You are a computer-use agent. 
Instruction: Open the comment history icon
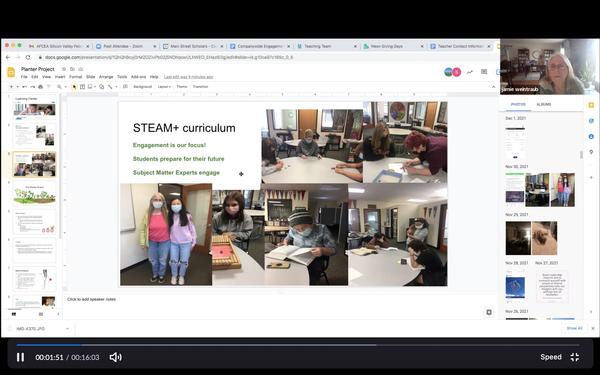click(484, 72)
